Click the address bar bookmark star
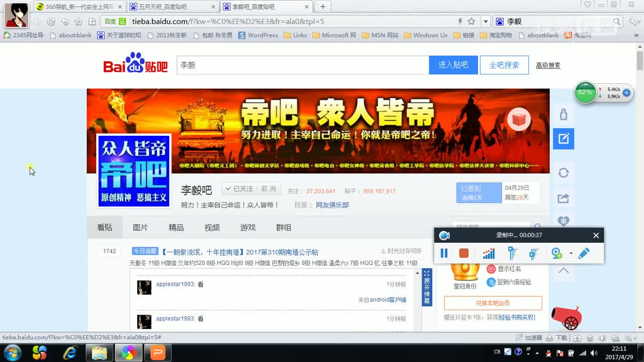644x362 pixels. (x=471, y=22)
